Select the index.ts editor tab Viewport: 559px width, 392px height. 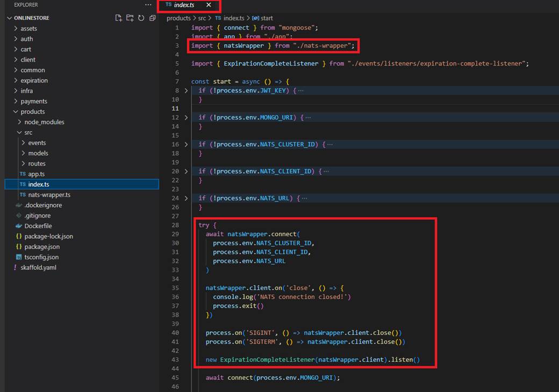click(184, 5)
